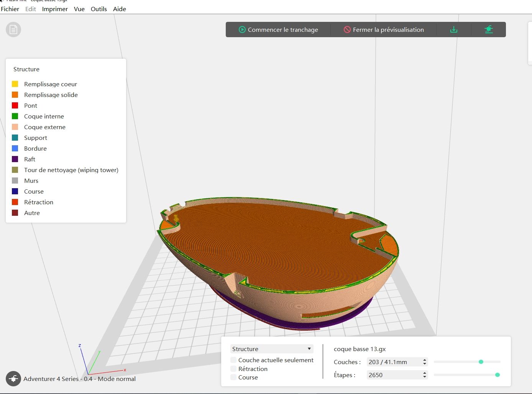Click the red Pont color swatch
532x394 pixels.
pos(15,105)
